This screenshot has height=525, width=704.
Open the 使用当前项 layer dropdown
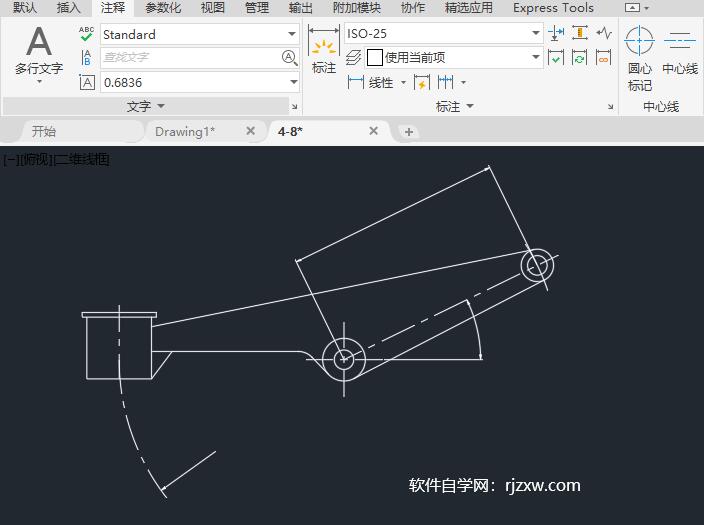(x=536, y=57)
